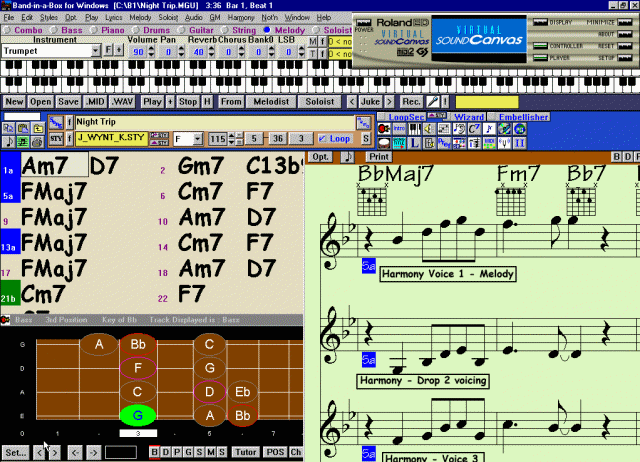The image size is (640, 462).
Task: Click the Roman numeral II icon
Action: (x=520, y=143)
